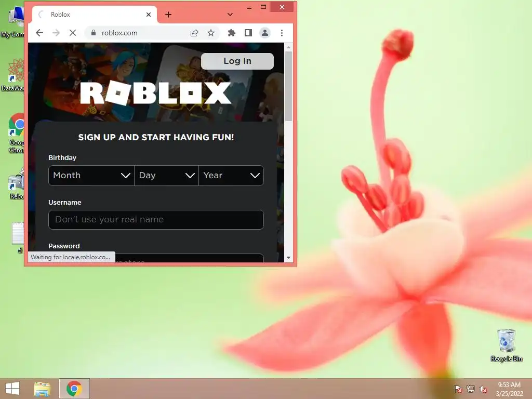Image resolution: width=532 pixels, height=399 pixels.
Task: Open the Extensions puzzle piece icon
Action: (231, 33)
